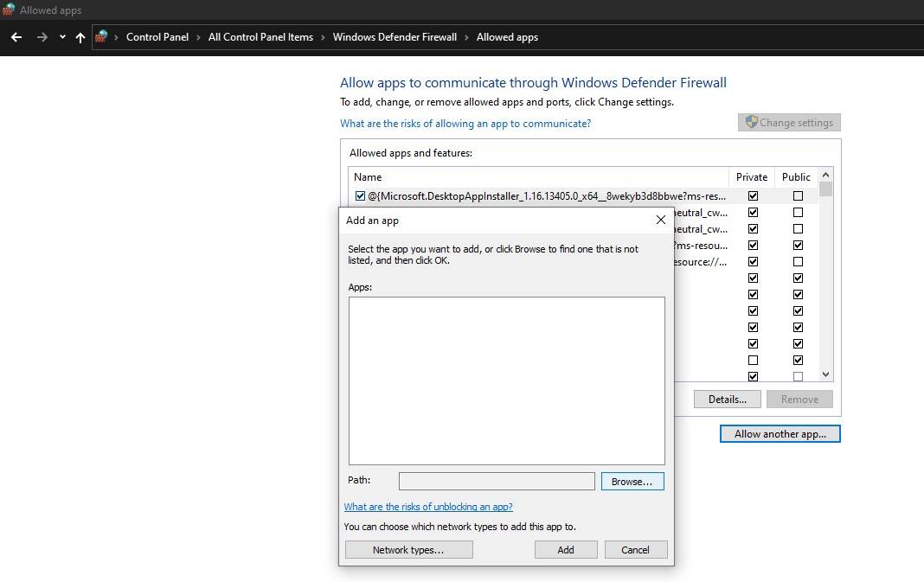Toggle Public checkbox for DesktopAppInstaller row

(x=798, y=195)
